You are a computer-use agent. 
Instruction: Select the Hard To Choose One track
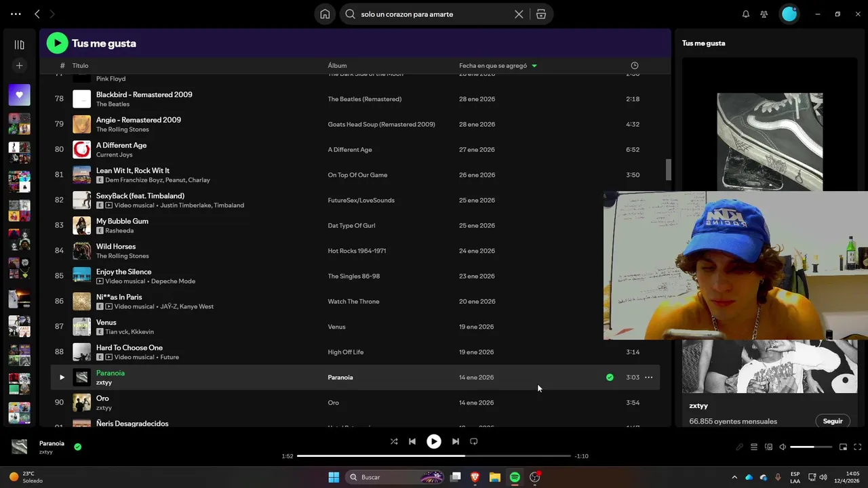point(130,348)
